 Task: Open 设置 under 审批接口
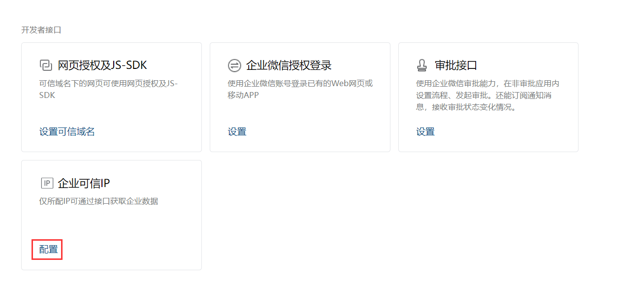point(425,131)
